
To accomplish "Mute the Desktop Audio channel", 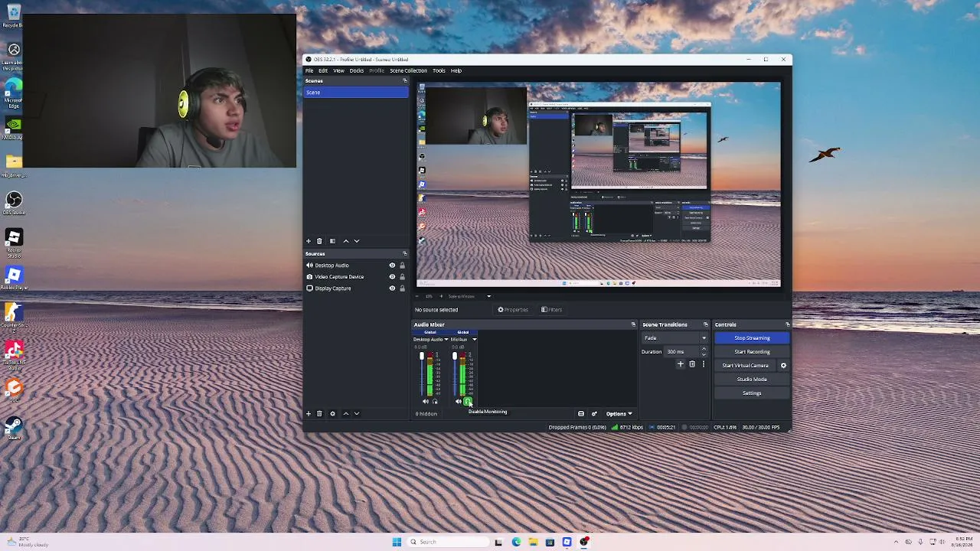I will (x=426, y=402).
